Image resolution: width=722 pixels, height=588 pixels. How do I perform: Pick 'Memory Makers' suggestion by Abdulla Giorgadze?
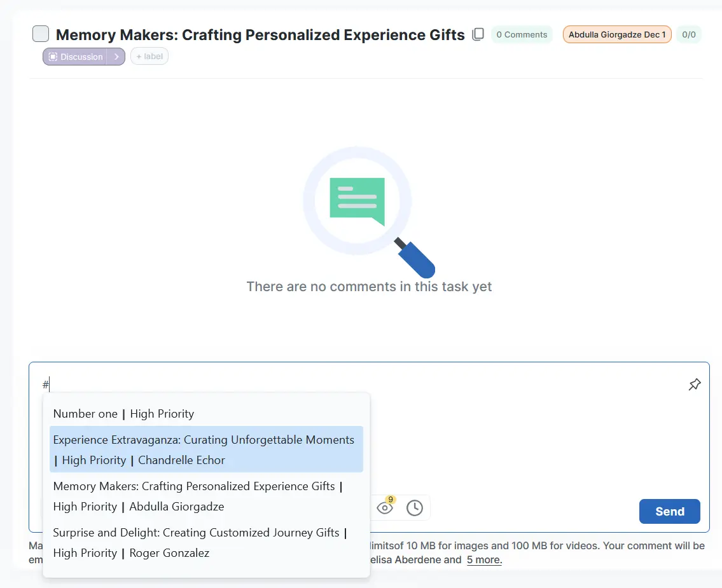[x=198, y=496]
